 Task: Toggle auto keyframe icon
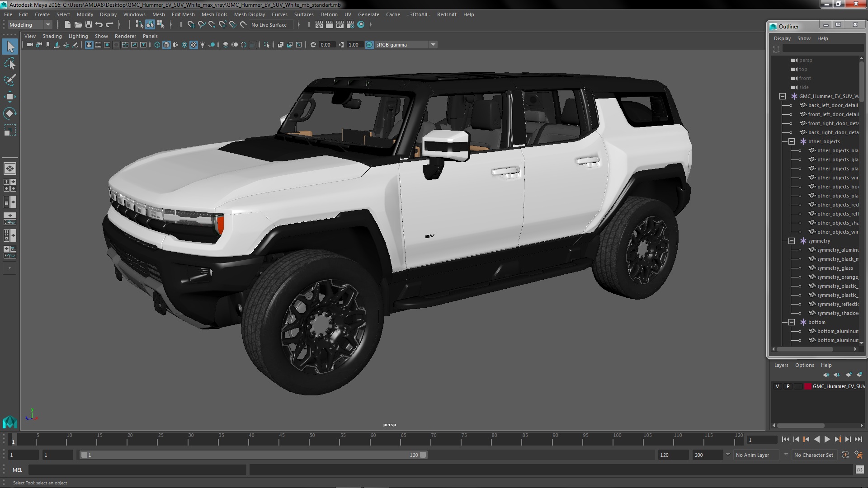click(x=845, y=455)
